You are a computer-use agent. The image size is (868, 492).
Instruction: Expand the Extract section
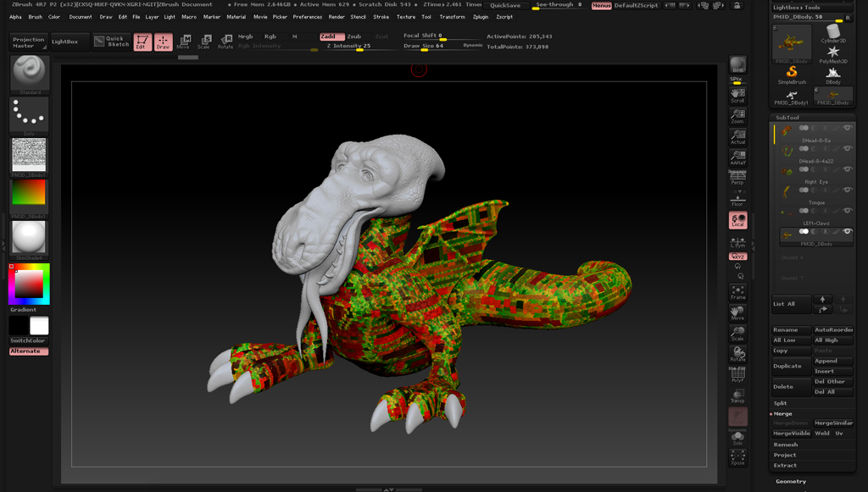pos(785,466)
